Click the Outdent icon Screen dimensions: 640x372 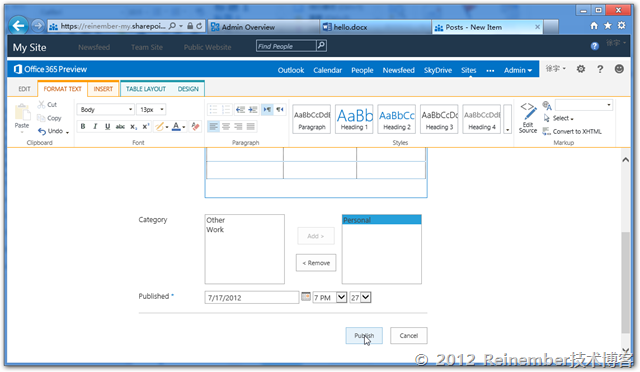pos(240,109)
